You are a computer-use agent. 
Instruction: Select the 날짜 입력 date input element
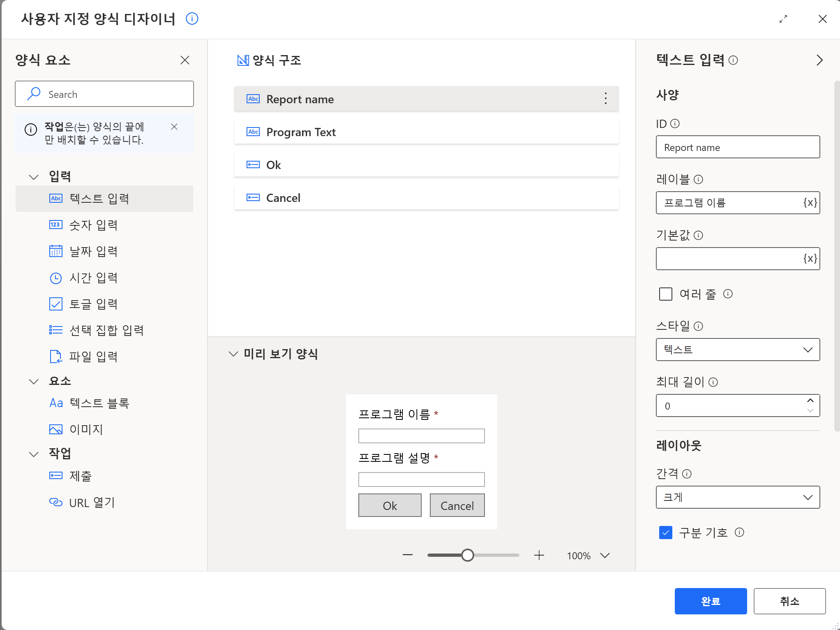coord(93,251)
